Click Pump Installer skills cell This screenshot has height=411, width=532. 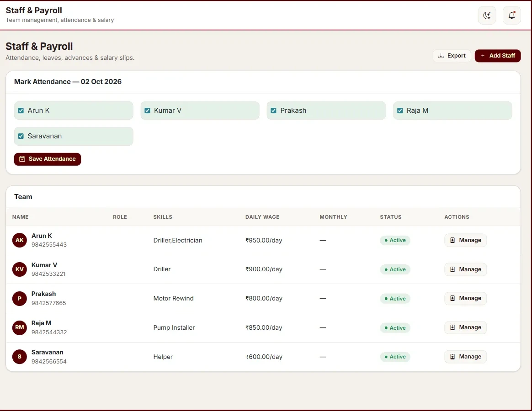[174, 327]
